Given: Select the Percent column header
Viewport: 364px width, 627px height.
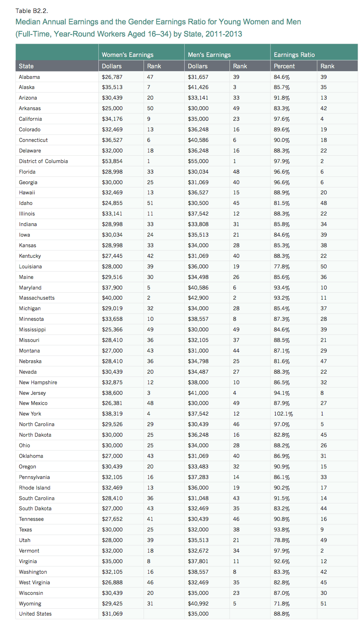Looking at the screenshot, I should pos(284,66).
